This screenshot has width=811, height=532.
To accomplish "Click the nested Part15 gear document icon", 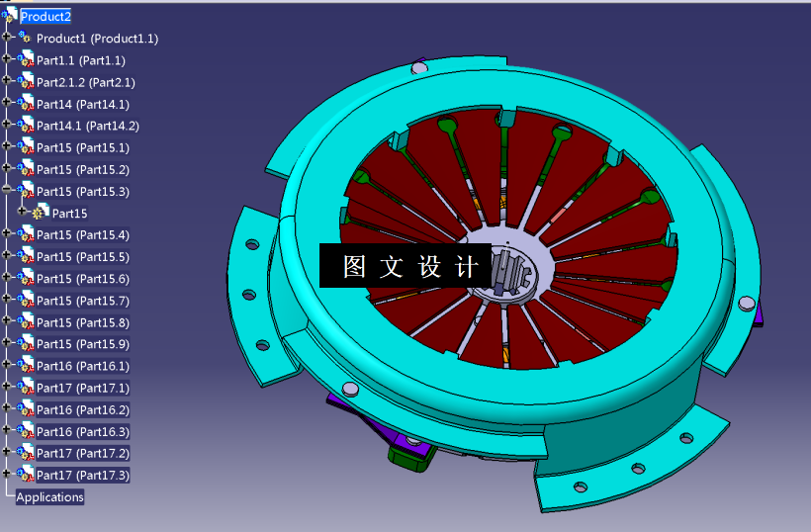I will coord(41,212).
